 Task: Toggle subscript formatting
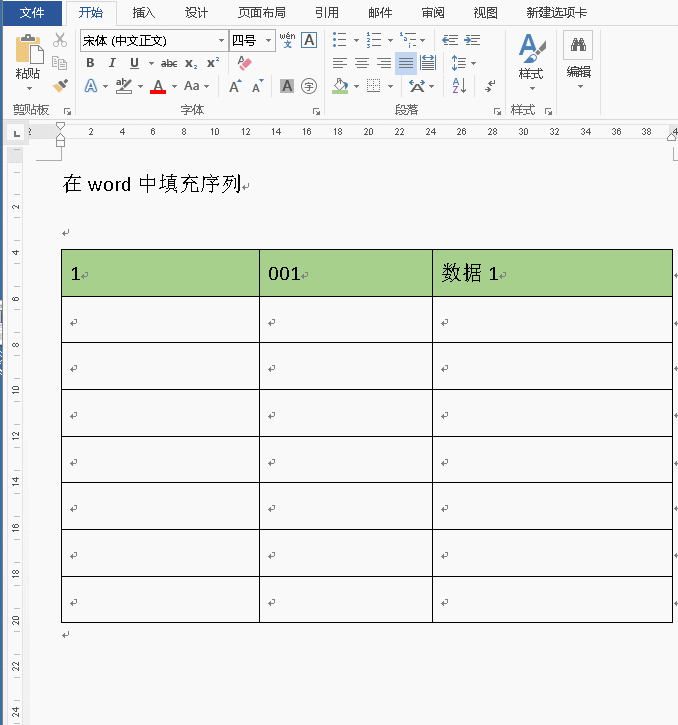pyautogui.click(x=191, y=63)
